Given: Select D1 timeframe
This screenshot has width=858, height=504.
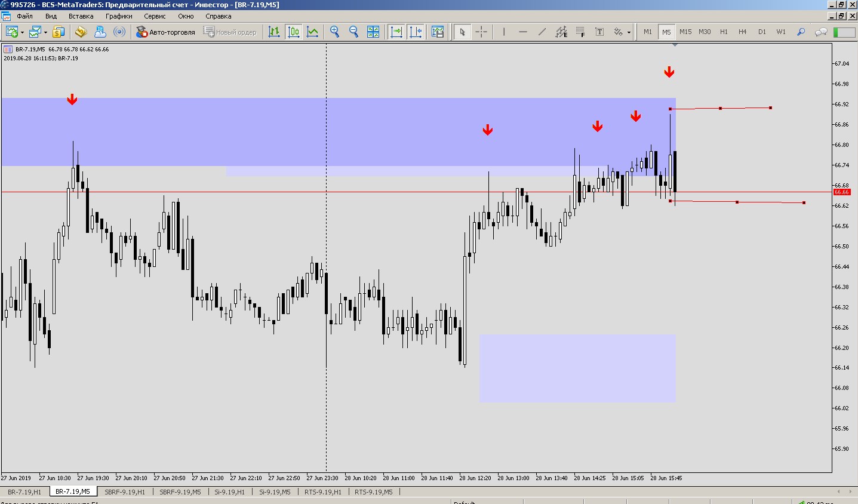Looking at the screenshot, I should (x=762, y=32).
